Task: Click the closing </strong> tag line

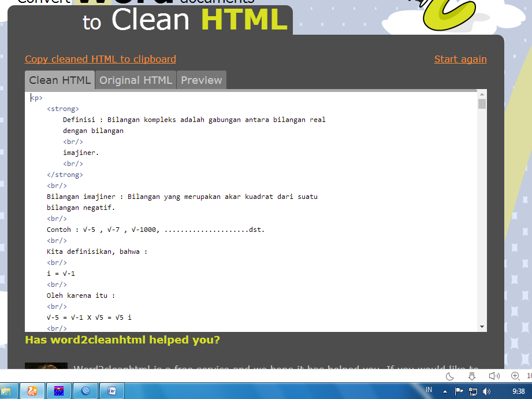Action: pyautogui.click(x=65, y=175)
